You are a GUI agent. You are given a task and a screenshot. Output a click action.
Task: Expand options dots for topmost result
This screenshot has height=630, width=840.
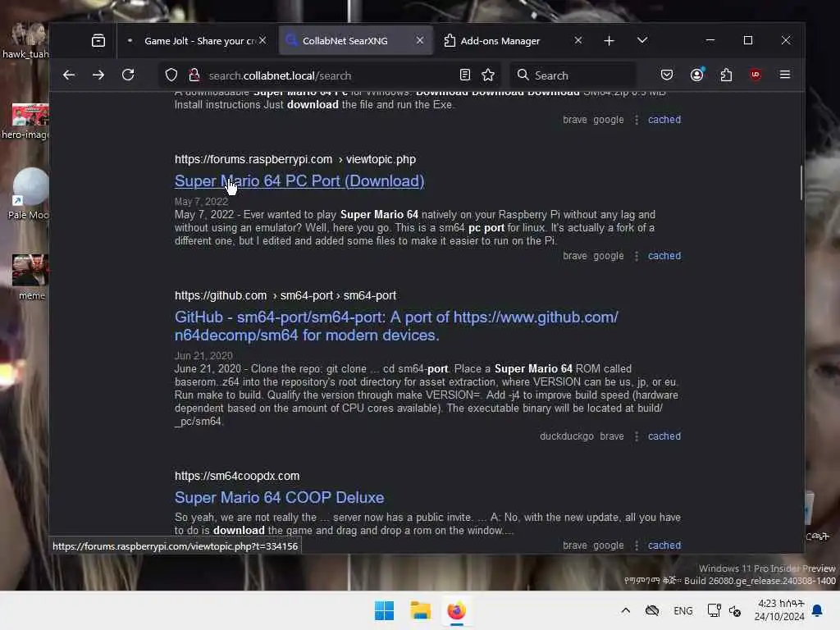click(x=636, y=120)
